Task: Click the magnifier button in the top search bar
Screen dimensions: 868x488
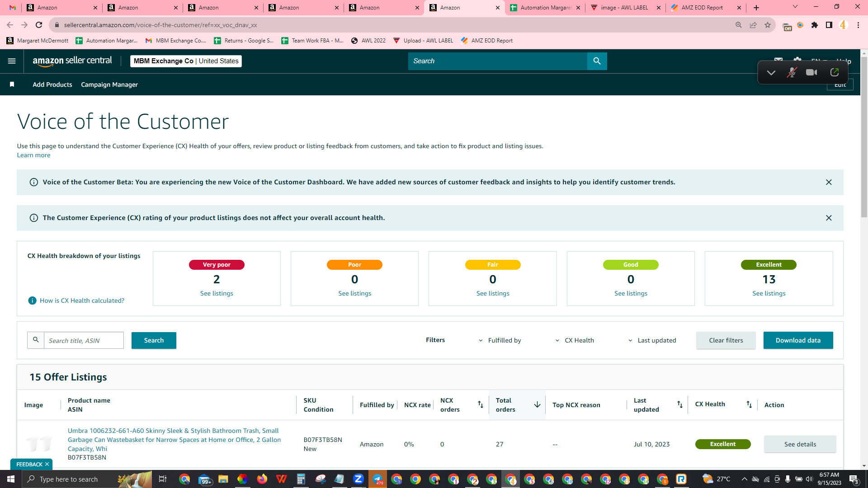Action: pyautogui.click(x=597, y=61)
